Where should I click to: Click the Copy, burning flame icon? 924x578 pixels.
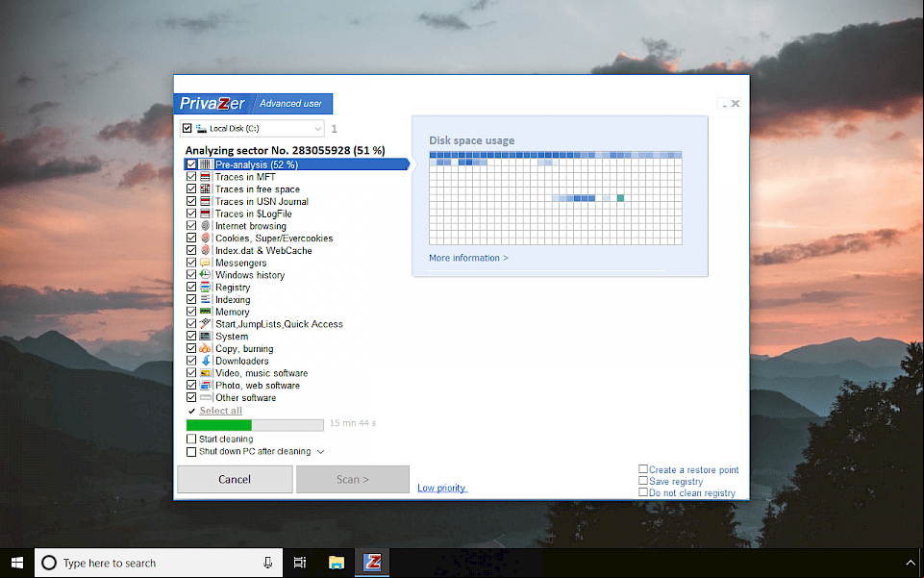click(205, 348)
